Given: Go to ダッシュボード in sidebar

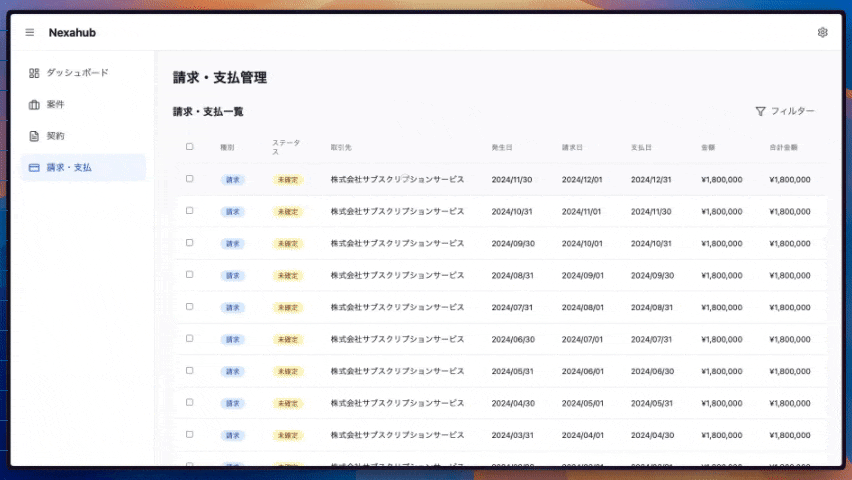Looking at the screenshot, I should (77, 73).
